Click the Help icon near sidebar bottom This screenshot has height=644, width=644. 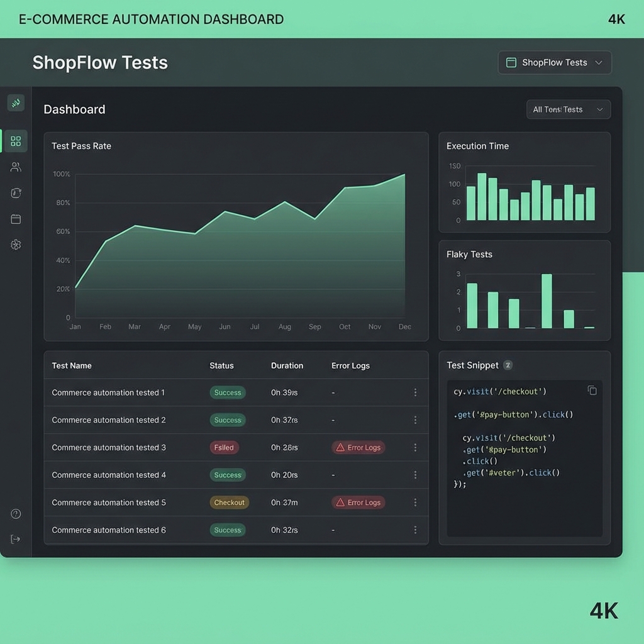click(15, 514)
